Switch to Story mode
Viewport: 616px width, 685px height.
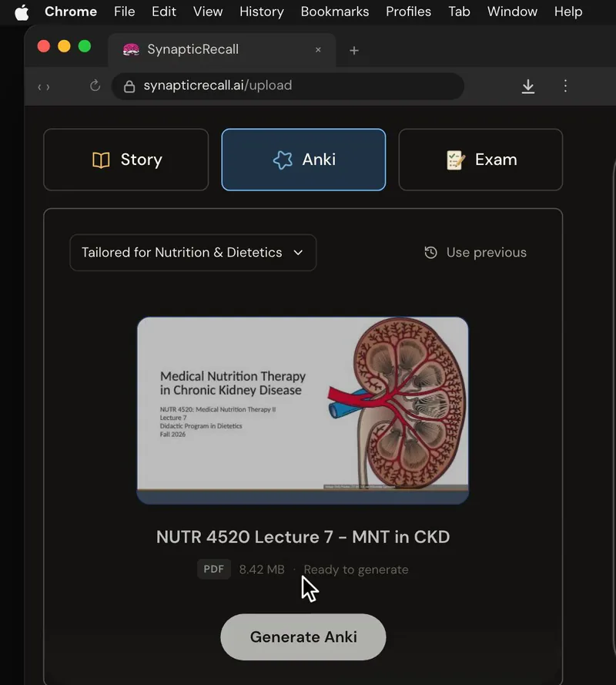(126, 159)
